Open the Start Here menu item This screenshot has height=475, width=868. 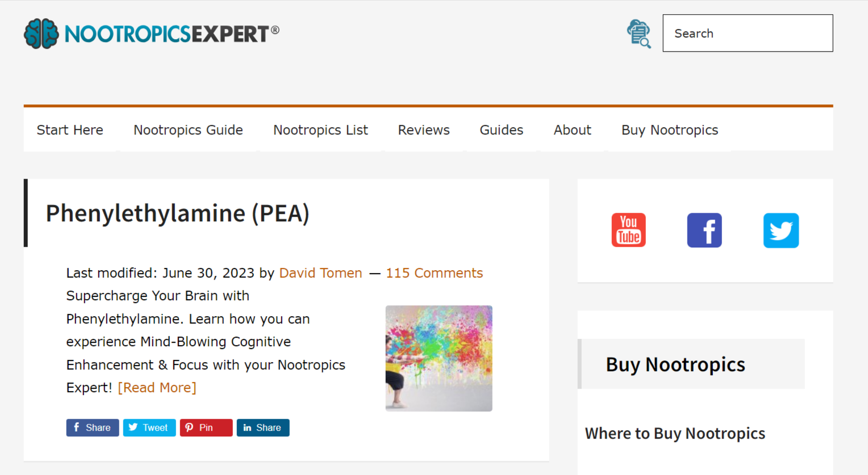click(70, 130)
